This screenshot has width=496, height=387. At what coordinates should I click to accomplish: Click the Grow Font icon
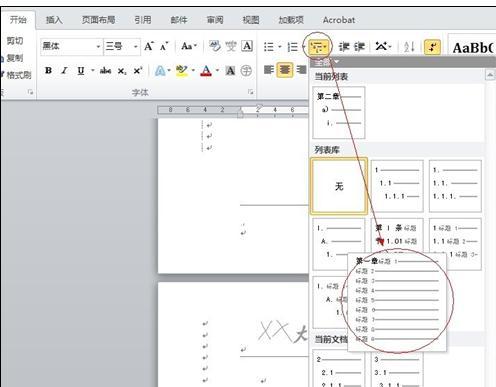point(149,46)
